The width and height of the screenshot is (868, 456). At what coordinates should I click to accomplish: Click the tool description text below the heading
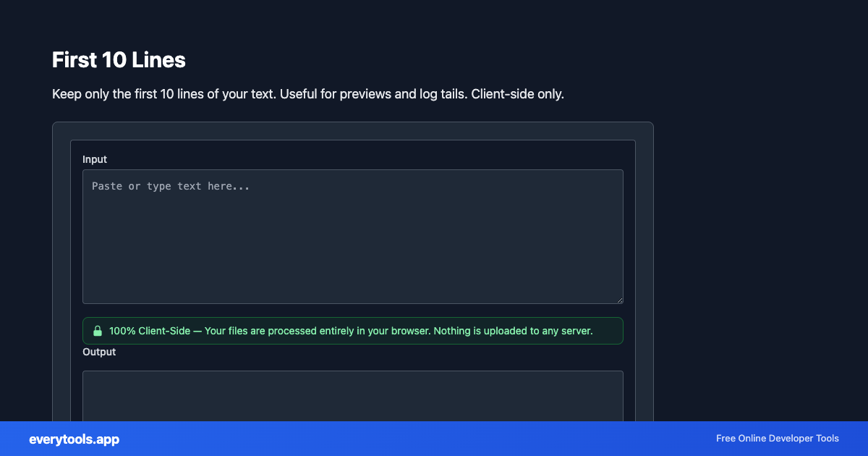[x=307, y=94]
